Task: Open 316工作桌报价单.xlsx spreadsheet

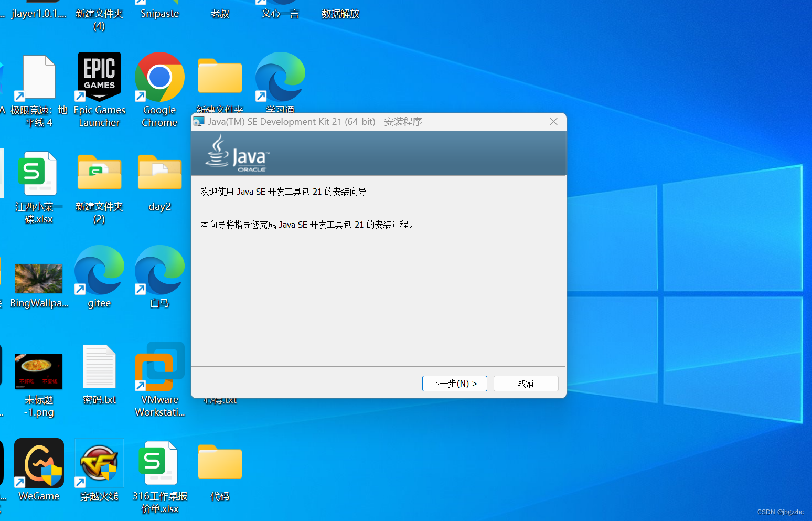Action: (x=159, y=463)
